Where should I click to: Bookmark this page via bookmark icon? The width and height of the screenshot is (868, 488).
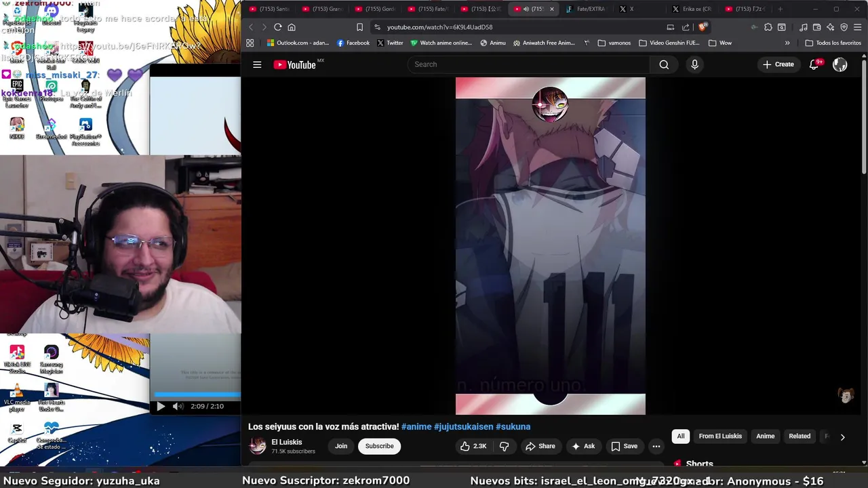pos(359,27)
